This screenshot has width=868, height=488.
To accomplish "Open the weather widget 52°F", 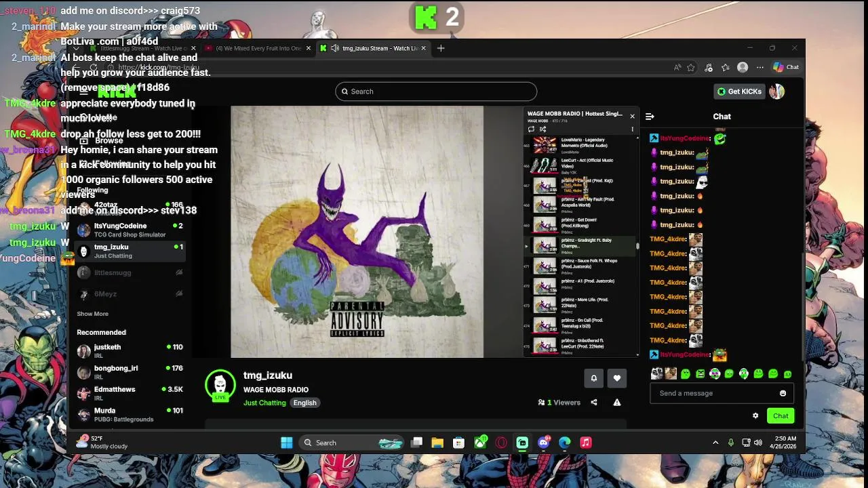I will [x=102, y=443].
